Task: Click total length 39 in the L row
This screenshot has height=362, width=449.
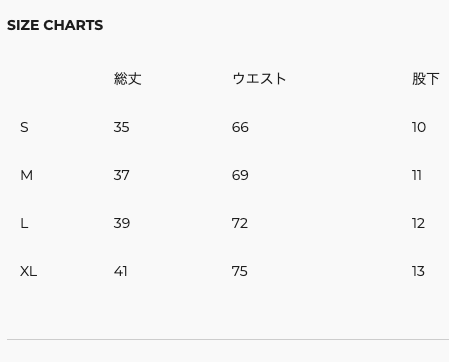Action: (122, 223)
